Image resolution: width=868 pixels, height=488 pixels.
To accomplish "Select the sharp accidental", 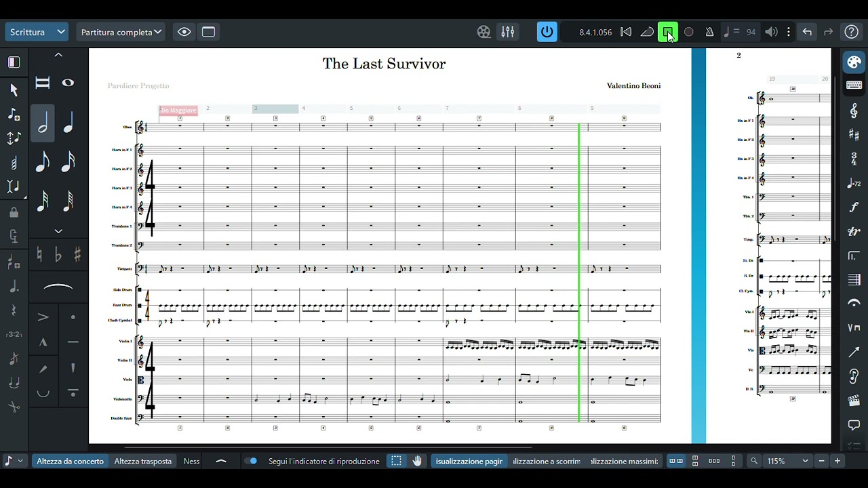I will tap(77, 255).
